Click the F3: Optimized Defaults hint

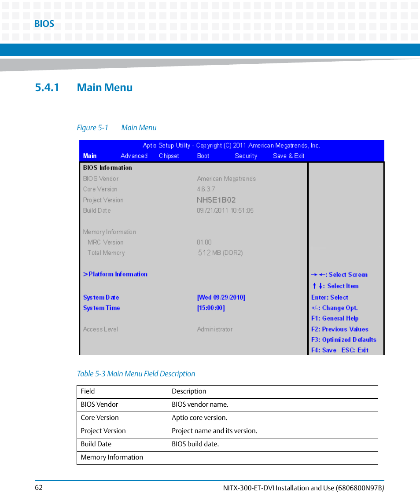tap(344, 340)
